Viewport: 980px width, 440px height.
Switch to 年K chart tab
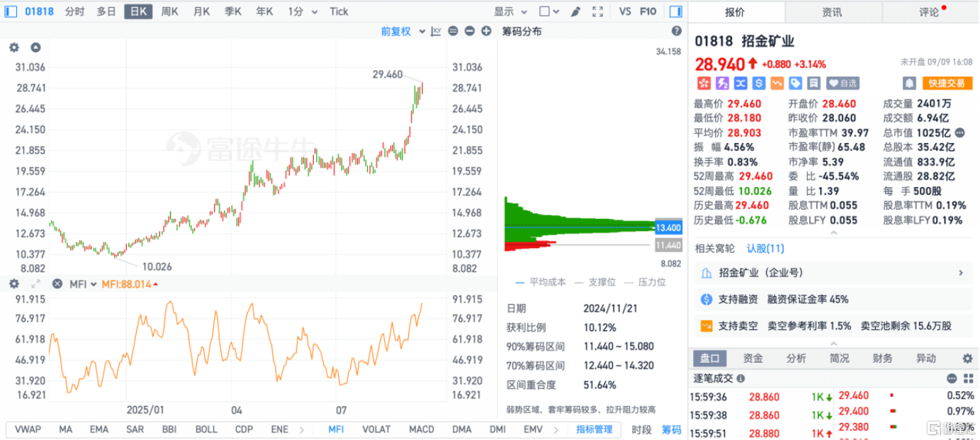point(265,11)
